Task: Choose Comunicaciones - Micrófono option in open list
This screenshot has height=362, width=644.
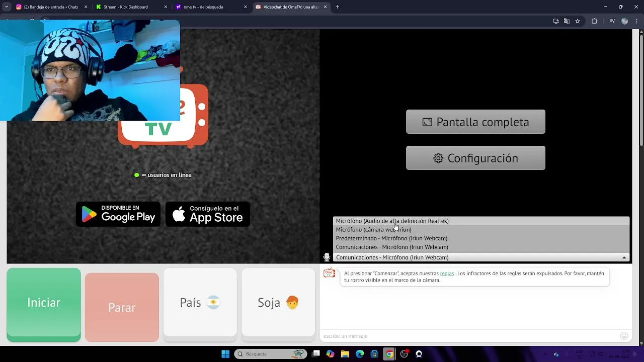Action: pyautogui.click(x=481, y=247)
